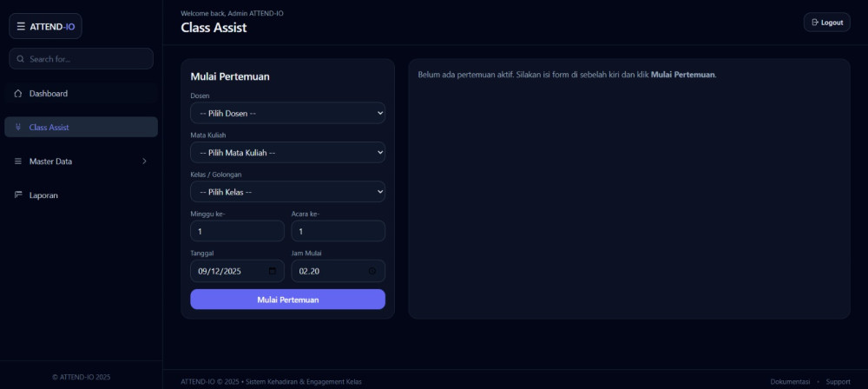Click the Master Data list icon
868x389 pixels.
click(x=18, y=162)
